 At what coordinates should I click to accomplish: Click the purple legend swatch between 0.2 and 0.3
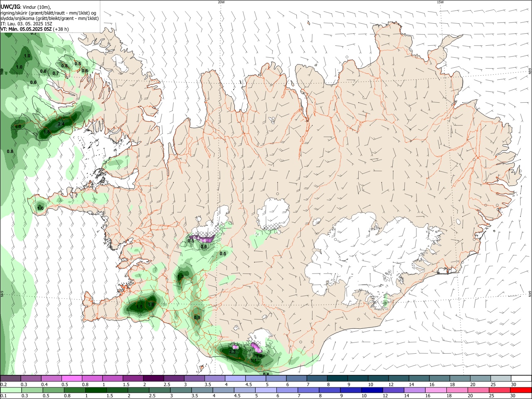(x=10, y=378)
